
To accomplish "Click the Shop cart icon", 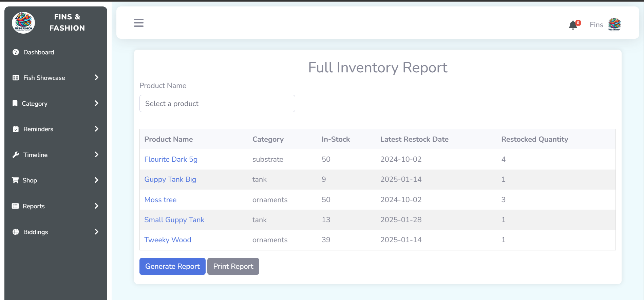I will coord(15,180).
